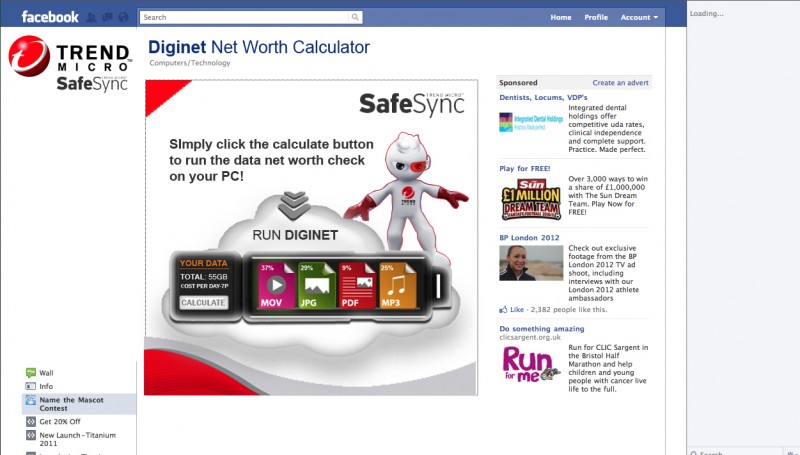
Task: Click the JPG file type icon
Action: coord(316,285)
